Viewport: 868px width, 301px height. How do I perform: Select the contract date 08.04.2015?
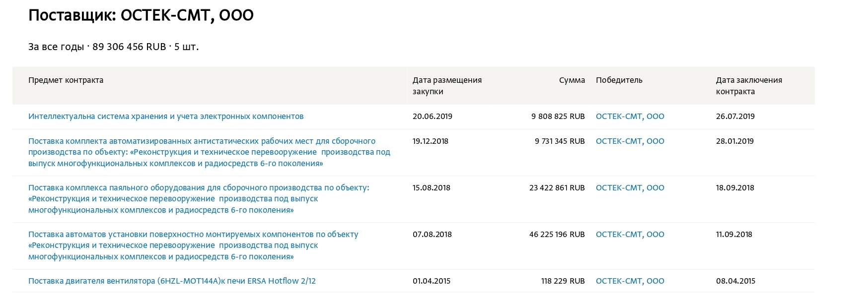[735, 281]
